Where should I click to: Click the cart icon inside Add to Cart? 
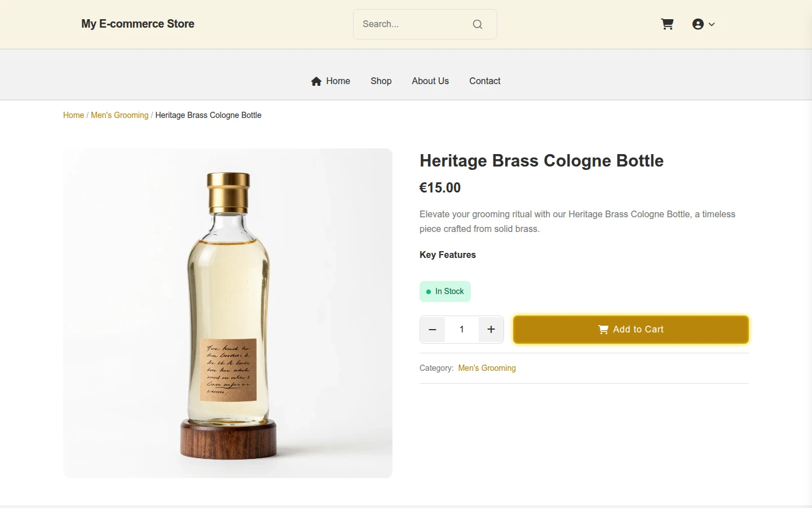pos(603,330)
